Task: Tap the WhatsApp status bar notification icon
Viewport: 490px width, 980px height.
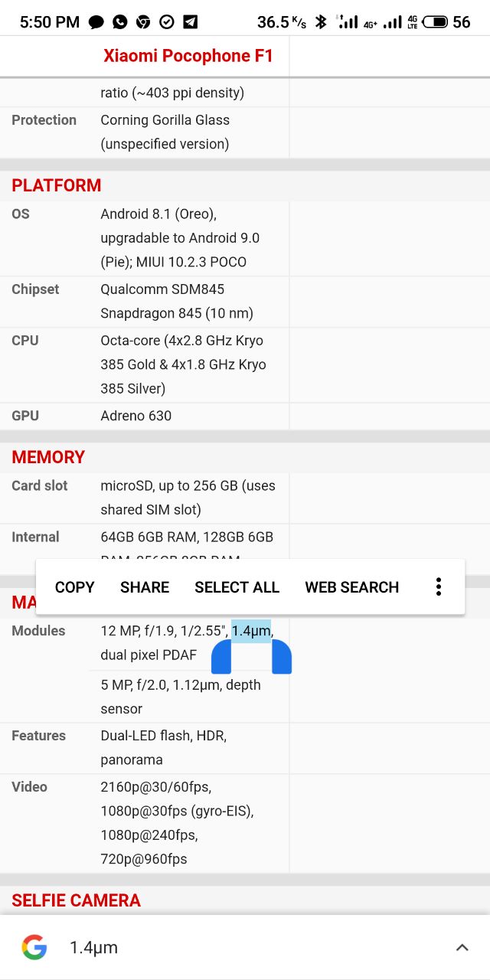Action: pyautogui.click(x=119, y=22)
